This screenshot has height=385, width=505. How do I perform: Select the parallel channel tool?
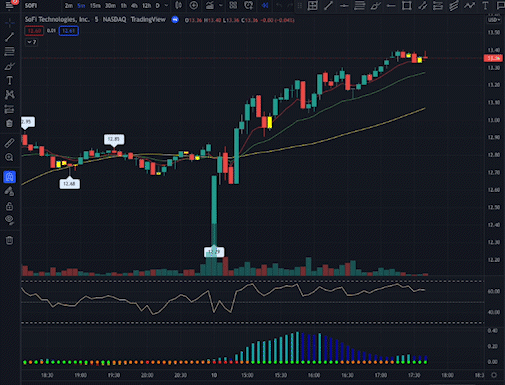click(x=422, y=5)
